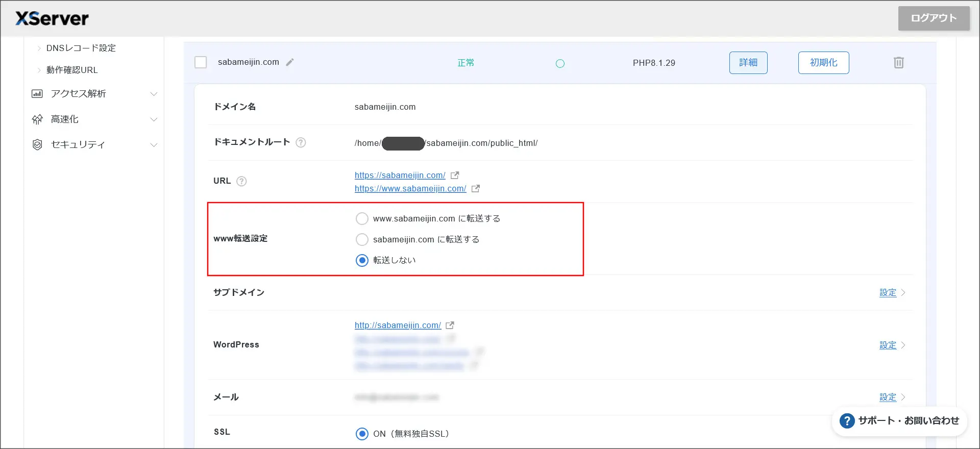Click the 初期化 button
Image resolution: width=980 pixels, height=449 pixels.
[x=824, y=63]
